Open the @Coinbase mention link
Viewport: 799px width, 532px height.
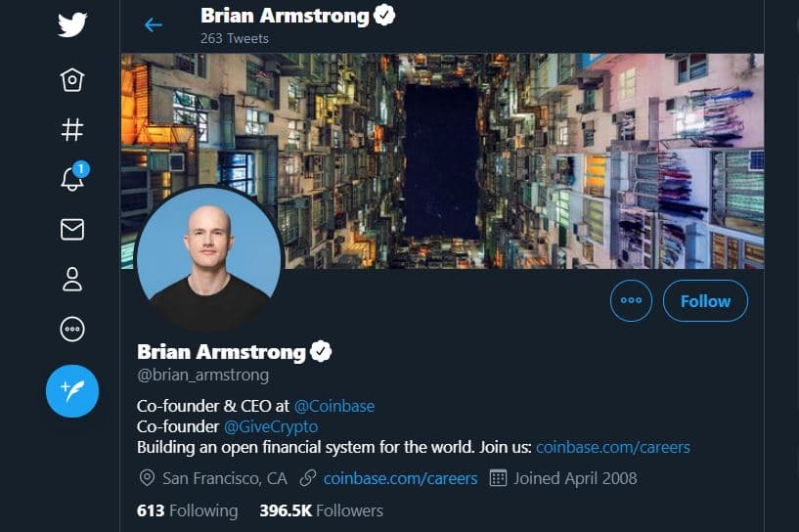coord(334,406)
